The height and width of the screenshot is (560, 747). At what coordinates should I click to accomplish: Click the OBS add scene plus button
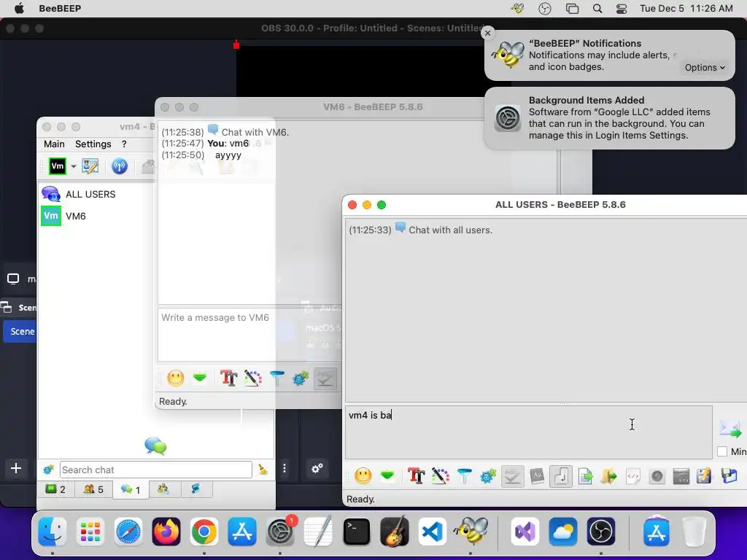click(x=16, y=468)
